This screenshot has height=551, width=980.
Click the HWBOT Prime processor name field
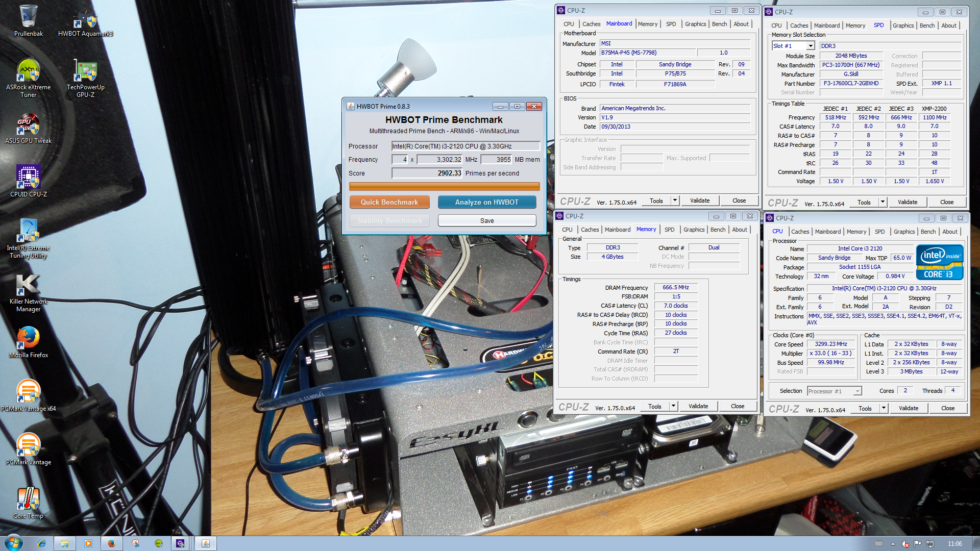click(465, 146)
